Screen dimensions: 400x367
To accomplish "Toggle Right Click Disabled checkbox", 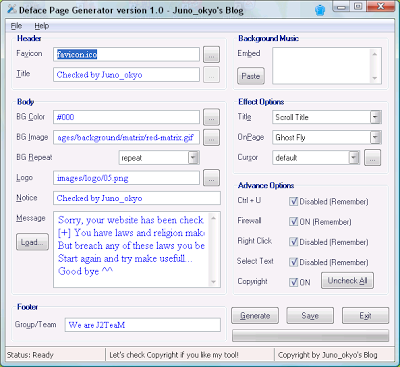I will 293,242.
